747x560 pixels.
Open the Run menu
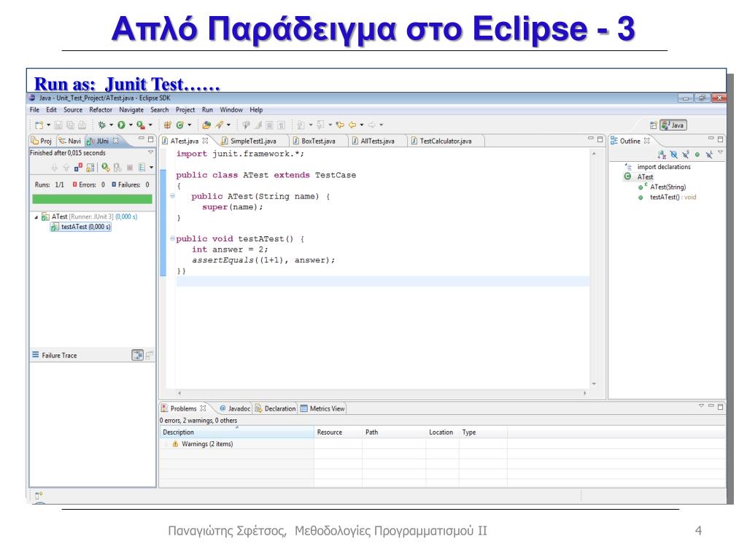click(x=207, y=109)
